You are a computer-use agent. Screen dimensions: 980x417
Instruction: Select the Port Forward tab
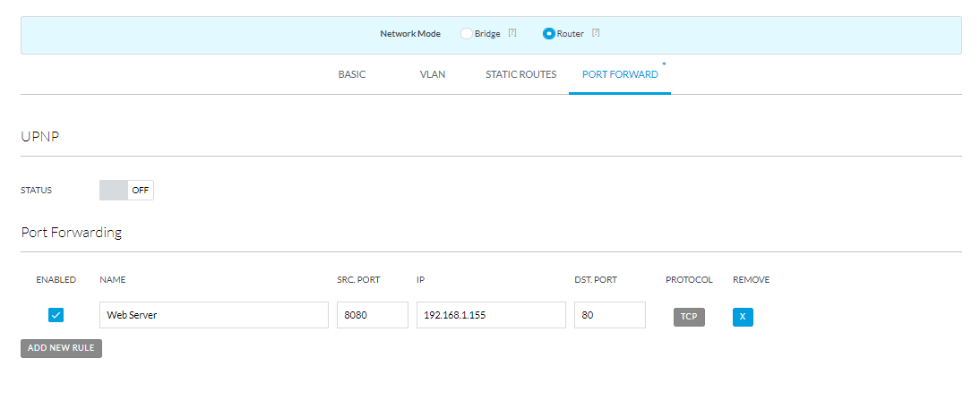[620, 74]
